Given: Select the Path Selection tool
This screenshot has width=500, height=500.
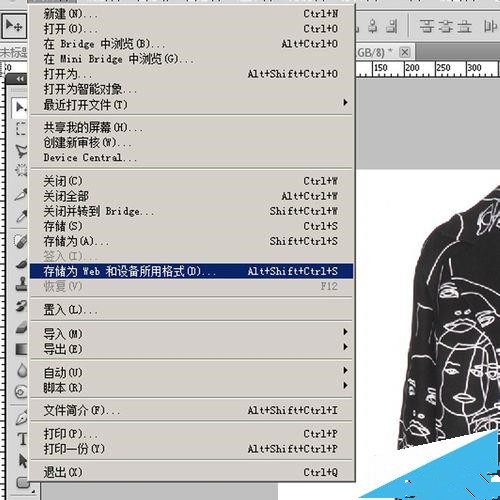Looking at the screenshot, I should (x=22, y=461).
